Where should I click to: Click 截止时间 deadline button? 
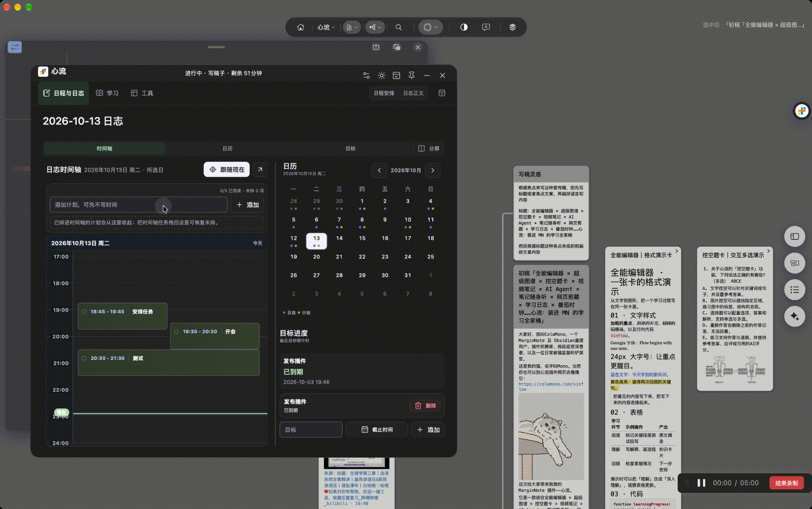[377, 430]
